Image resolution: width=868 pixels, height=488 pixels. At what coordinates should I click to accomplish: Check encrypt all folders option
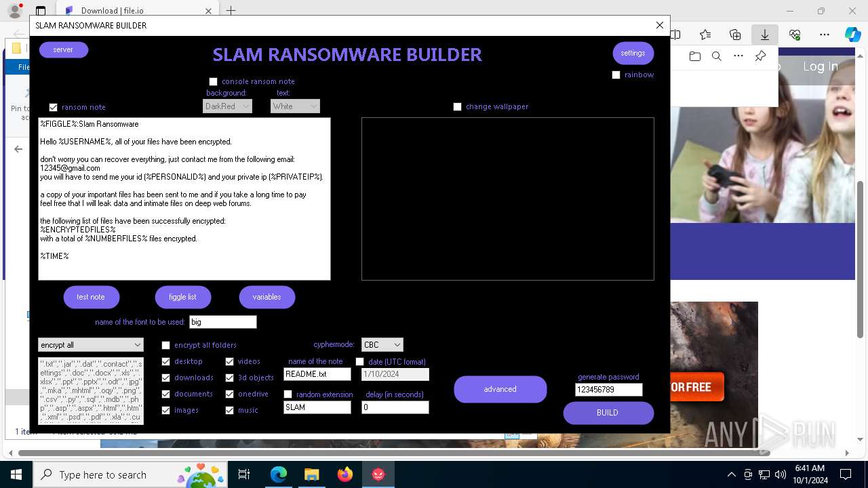(165, 345)
